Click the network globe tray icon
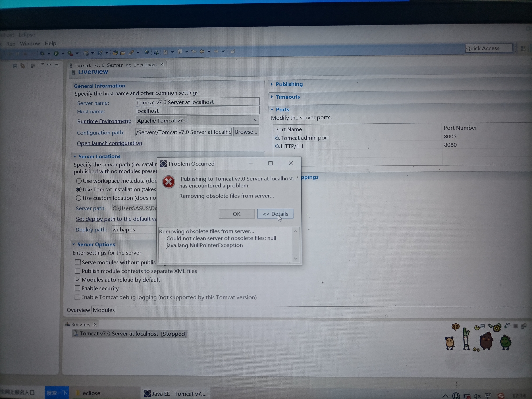This screenshot has height=399, width=532. coord(456,396)
